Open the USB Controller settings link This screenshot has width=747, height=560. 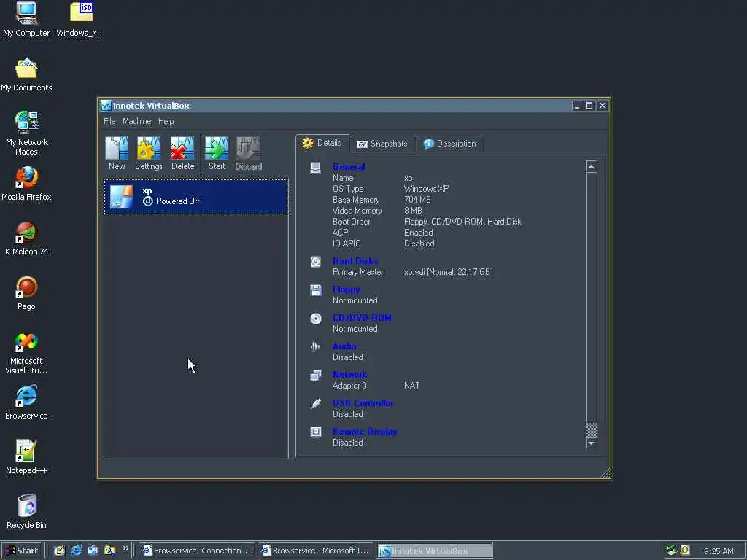[x=363, y=403]
